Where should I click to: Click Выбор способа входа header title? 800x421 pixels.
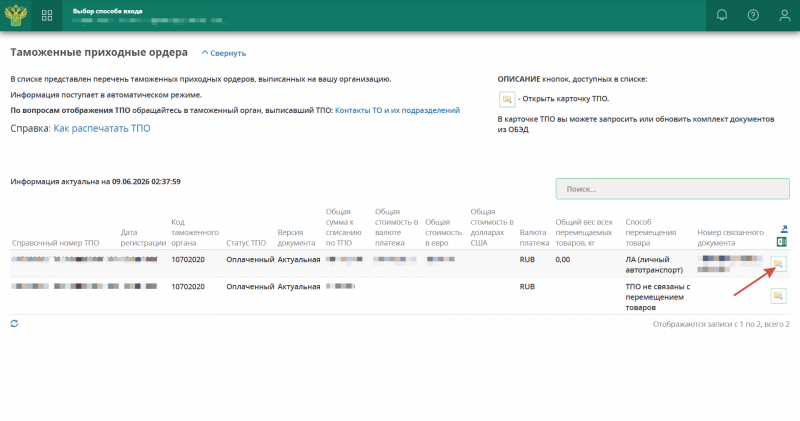(x=108, y=11)
